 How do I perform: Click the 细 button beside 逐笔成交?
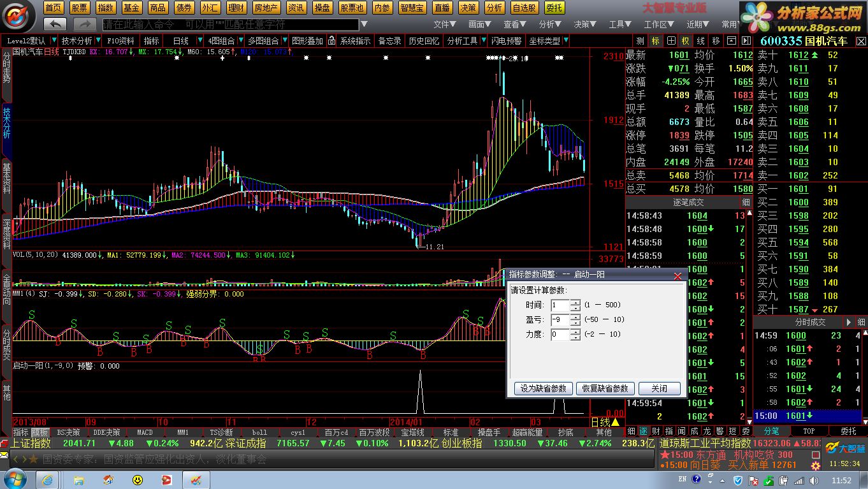(x=746, y=202)
